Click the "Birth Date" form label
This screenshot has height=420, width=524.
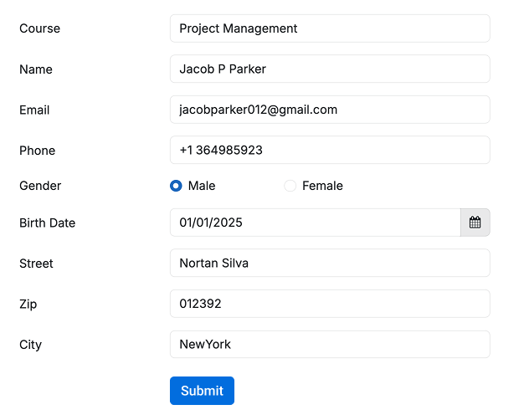tap(47, 223)
